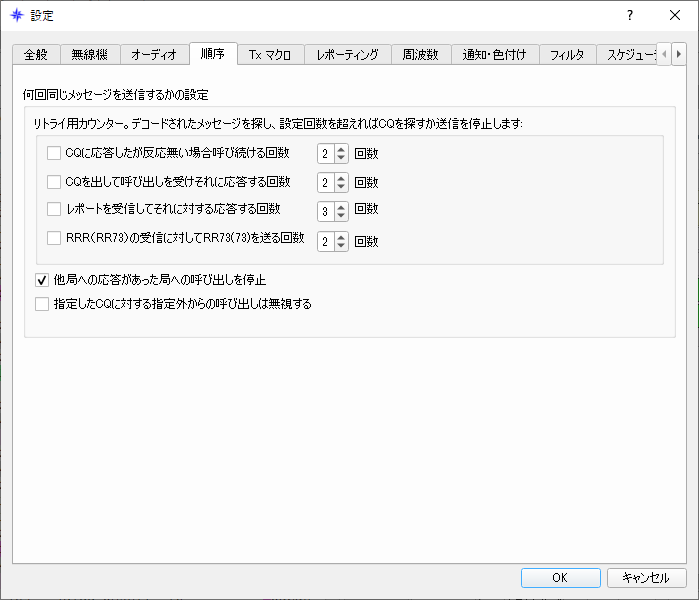Click the レポート response count input field

coord(326,211)
